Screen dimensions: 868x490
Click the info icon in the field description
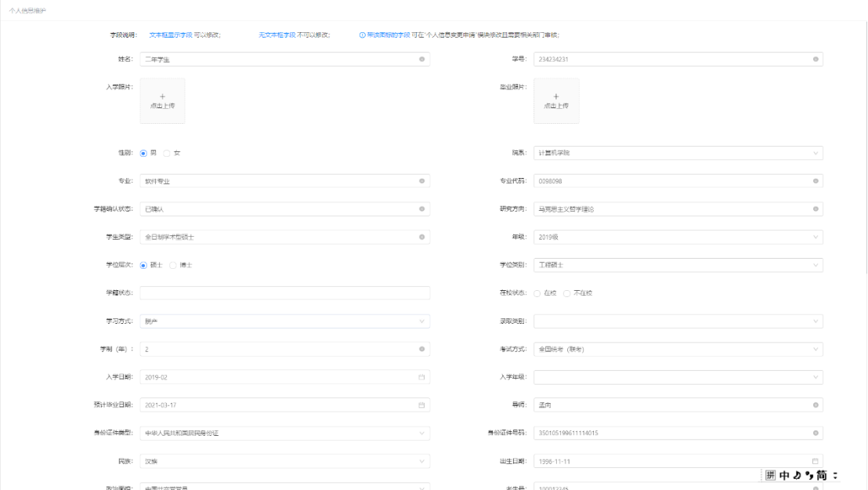[x=362, y=35]
